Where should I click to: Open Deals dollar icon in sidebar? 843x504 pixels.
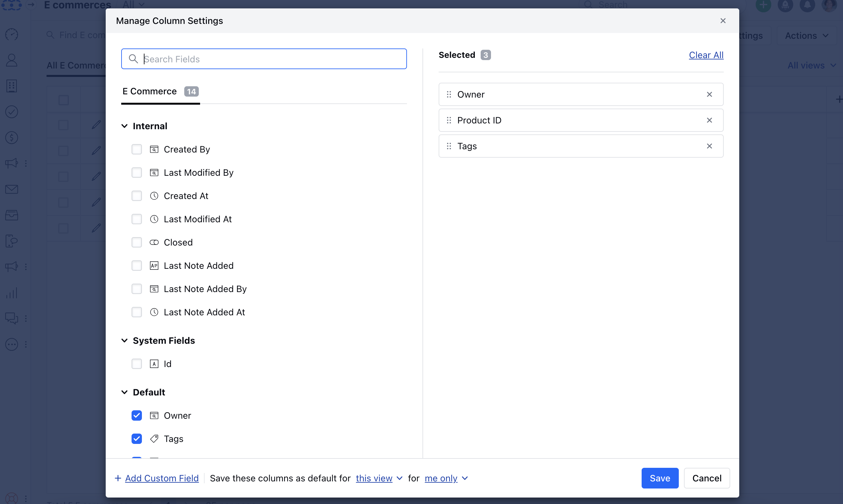tap(12, 138)
